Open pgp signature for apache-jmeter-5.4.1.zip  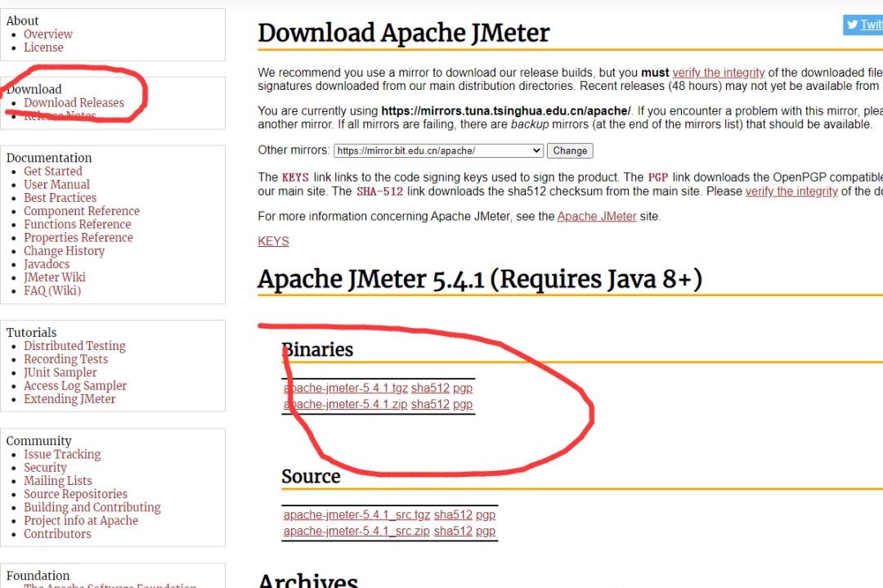click(463, 405)
